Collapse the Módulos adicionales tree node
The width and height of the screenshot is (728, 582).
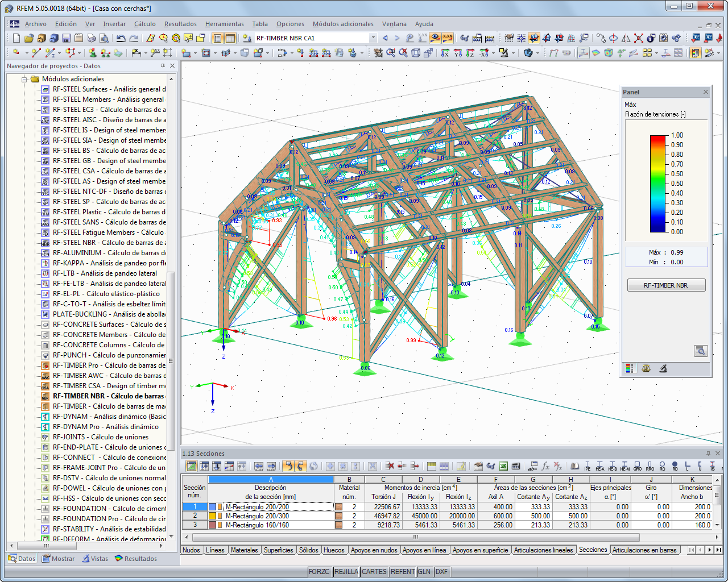click(x=25, y=79)
